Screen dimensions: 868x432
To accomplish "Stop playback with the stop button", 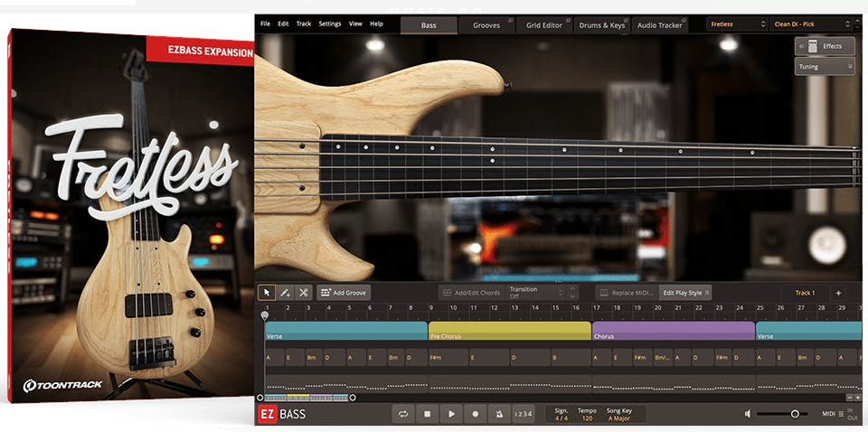I will tap(428, 414).
